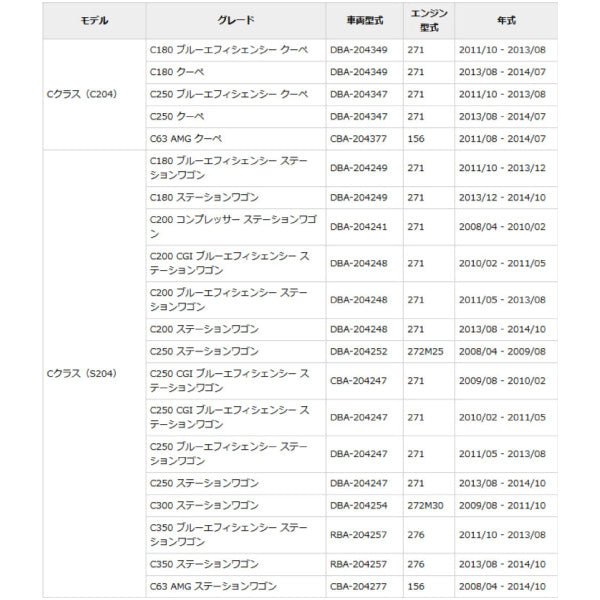
Task: Click the 272M25 engine type cell
Action: tap(427, 351)
